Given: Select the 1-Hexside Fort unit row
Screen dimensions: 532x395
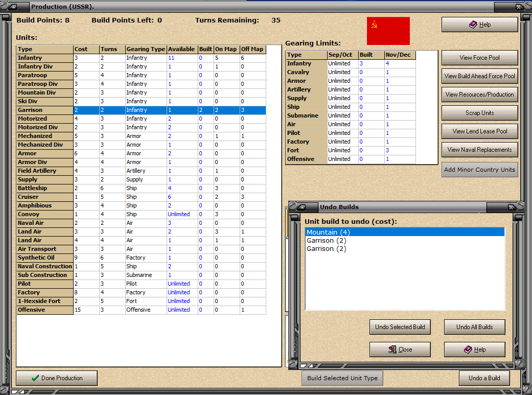Looking at the screenshot, I should [141, 301].
